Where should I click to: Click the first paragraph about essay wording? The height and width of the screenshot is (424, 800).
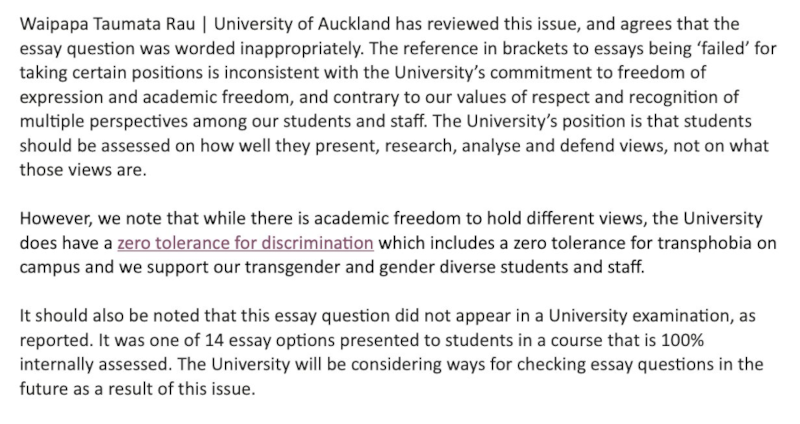[400, 97]
